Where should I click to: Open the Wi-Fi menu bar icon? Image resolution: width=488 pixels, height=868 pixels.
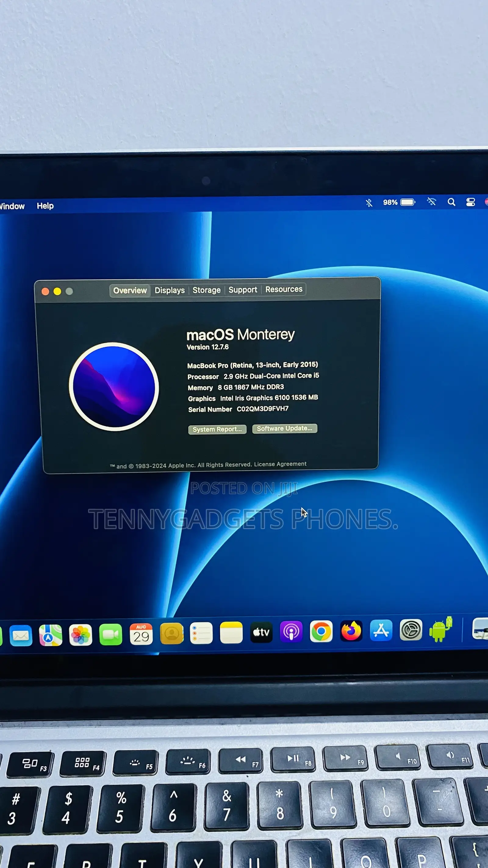click(431, 202)
